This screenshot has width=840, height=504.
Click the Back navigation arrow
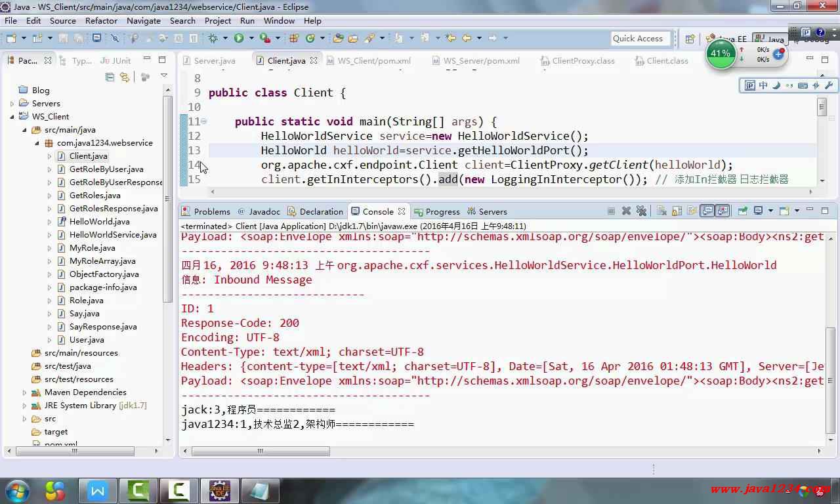point(467,38)
